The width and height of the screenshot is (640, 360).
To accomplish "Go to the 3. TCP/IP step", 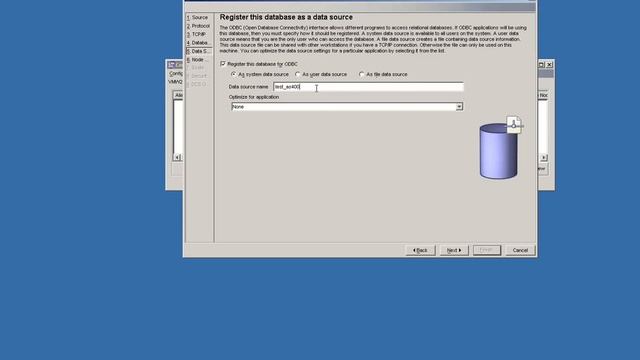I will [196, 34].
